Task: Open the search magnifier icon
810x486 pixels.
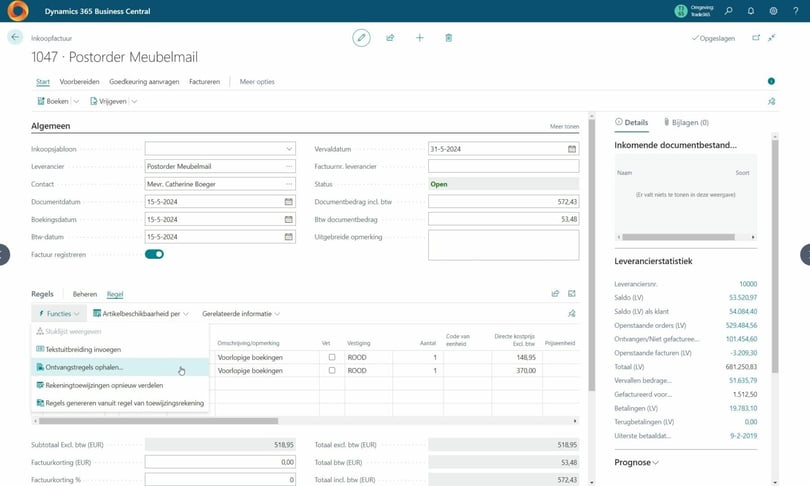Action: tap(728, 11)
